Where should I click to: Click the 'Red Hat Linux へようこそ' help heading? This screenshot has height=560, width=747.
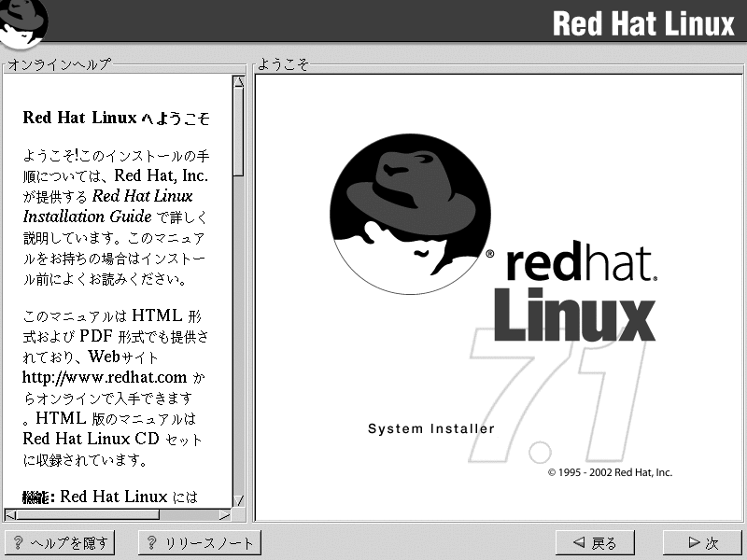tap(116, 119)
